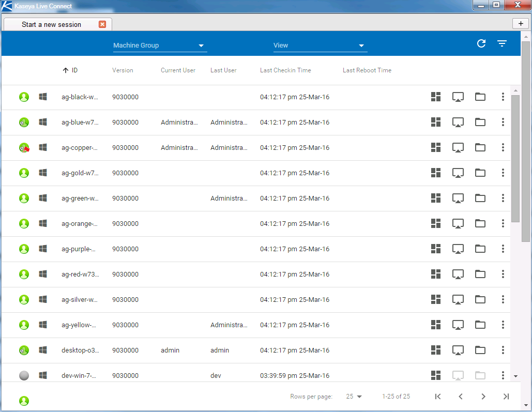This screenshot has width=532, height=412.
Task: Click the refresh icon in the blue header
Action: coord(481,44)
